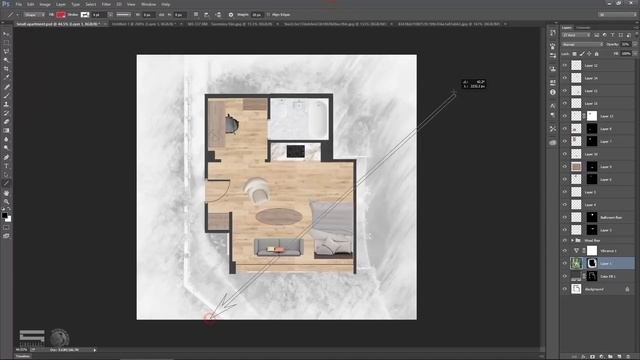Open the shape Stroke color swatch

pos(84,15)
